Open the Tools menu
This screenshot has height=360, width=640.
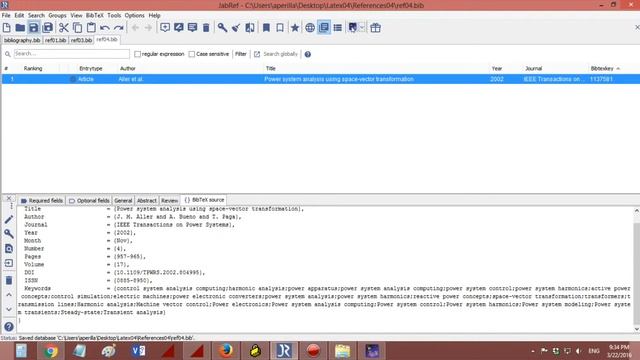pos(114,16)
